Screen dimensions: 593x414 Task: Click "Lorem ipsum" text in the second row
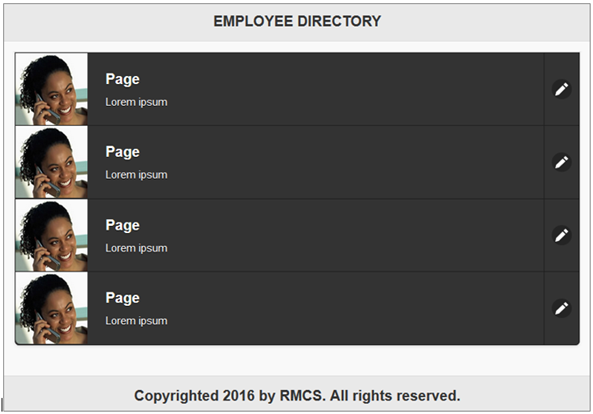[136, 175]
